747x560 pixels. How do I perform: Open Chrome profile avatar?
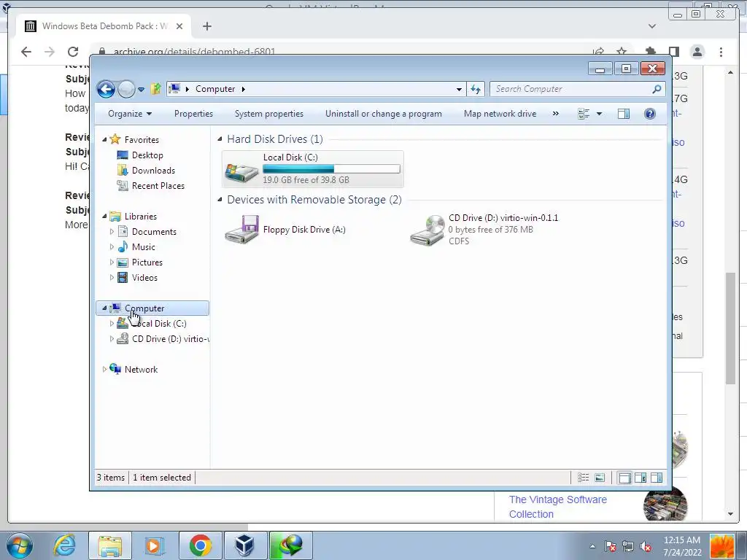click(x=697, y=52)
